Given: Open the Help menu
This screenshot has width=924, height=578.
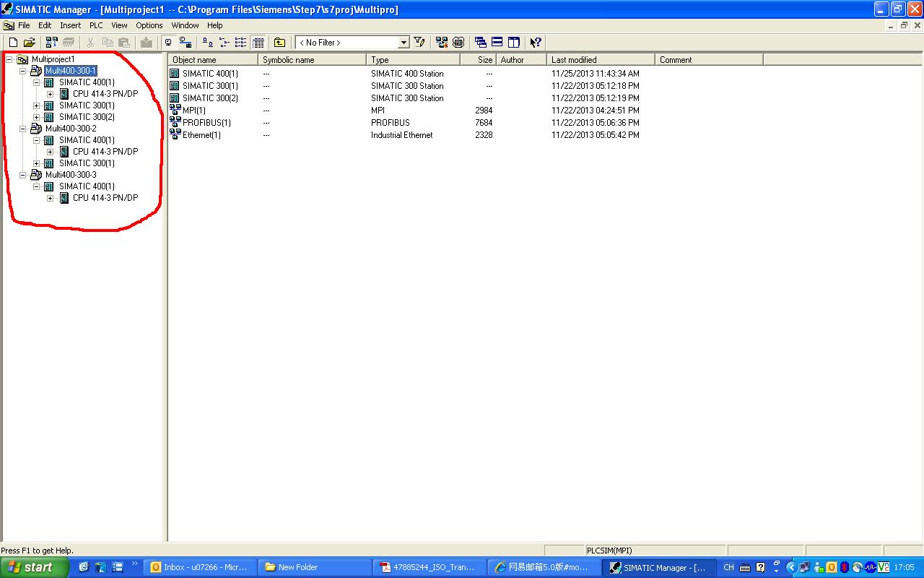Looking at the screenshot, I should click(215, 25).
